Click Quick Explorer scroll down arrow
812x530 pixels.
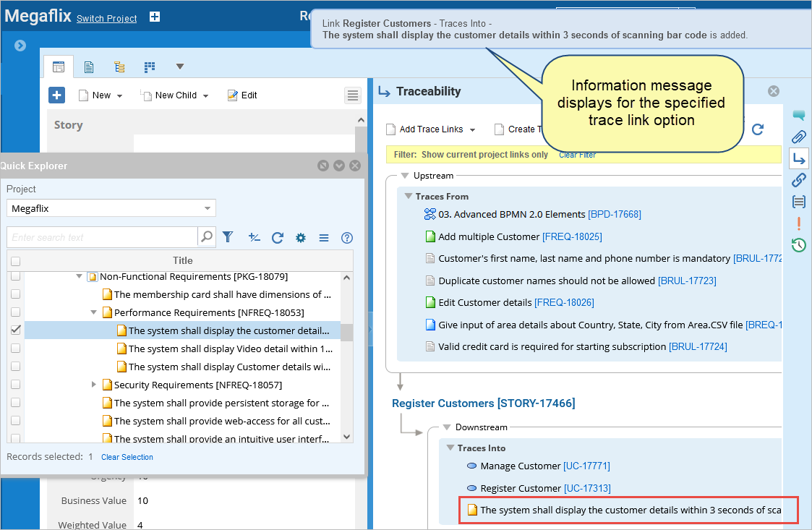(x=347, y=436)
